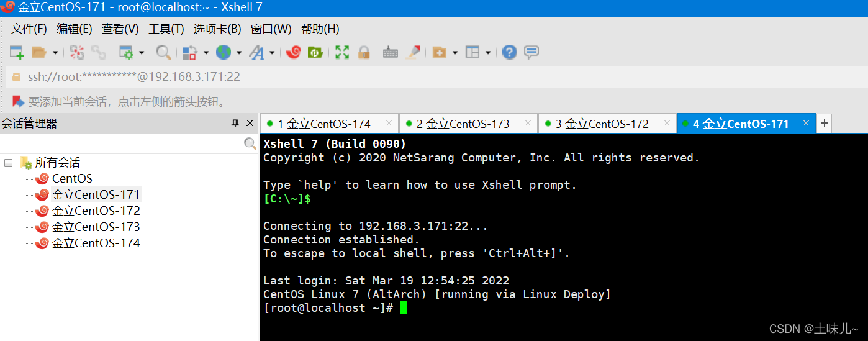This screenshot has width=868, height=341.
Task: Close the 会话管理器 panel
Action: coord(250,124)
